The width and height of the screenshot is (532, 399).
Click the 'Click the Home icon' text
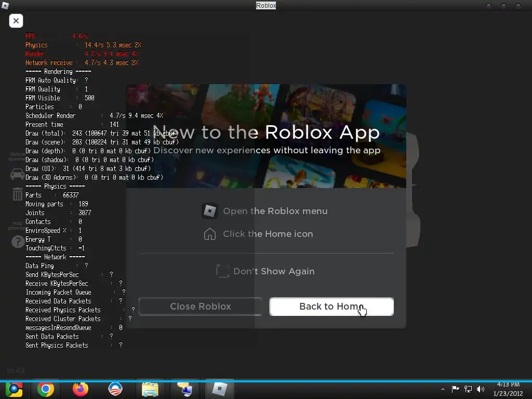click(x=268, y=234)
